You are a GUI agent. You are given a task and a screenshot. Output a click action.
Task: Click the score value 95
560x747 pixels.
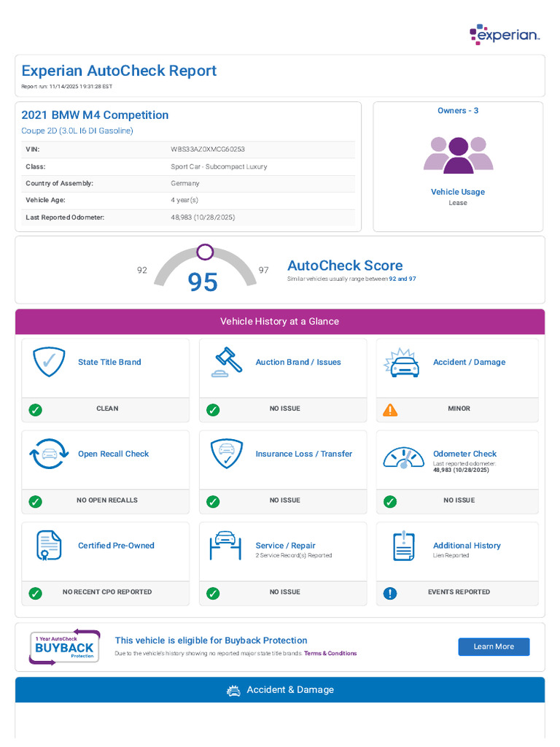tap(203, 282)
